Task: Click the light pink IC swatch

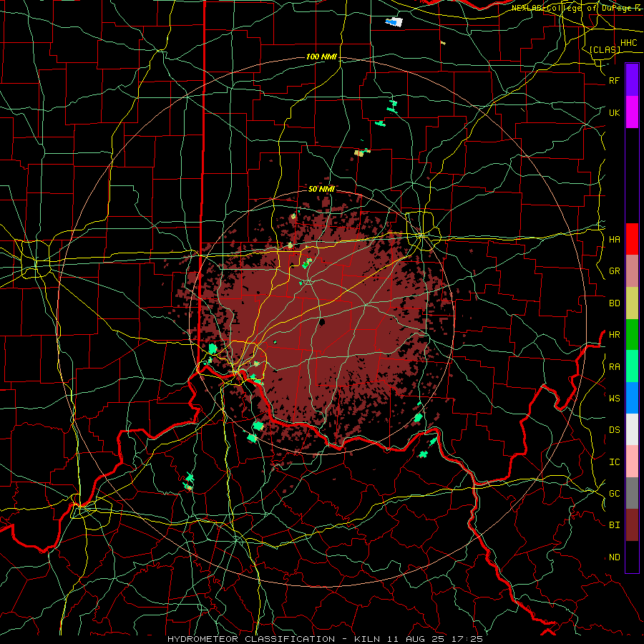Action: [x=632, y=462]
